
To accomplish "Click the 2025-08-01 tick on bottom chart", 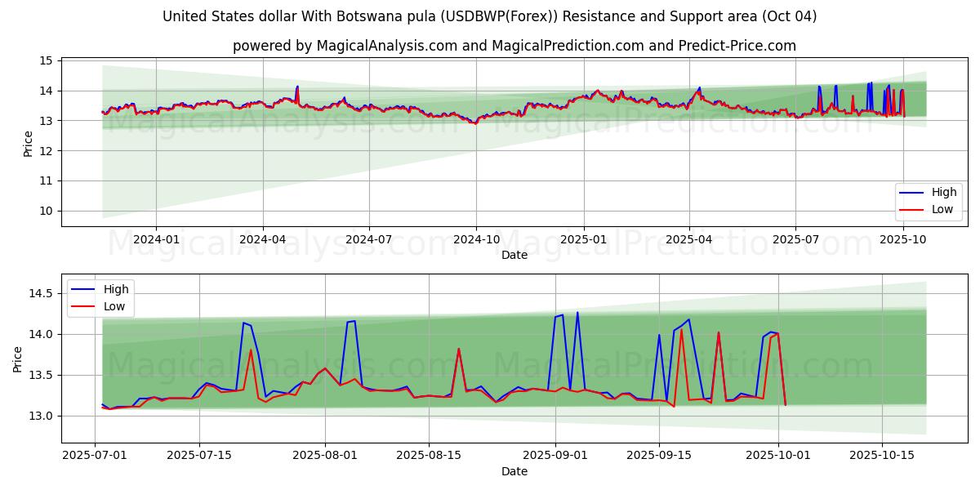I will tap(325, 456).
